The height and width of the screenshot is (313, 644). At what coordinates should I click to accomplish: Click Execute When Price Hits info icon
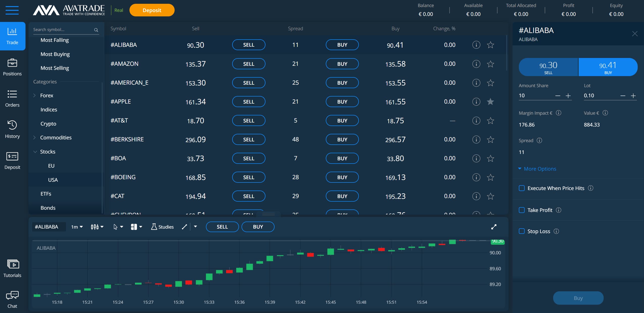point(591,188)
